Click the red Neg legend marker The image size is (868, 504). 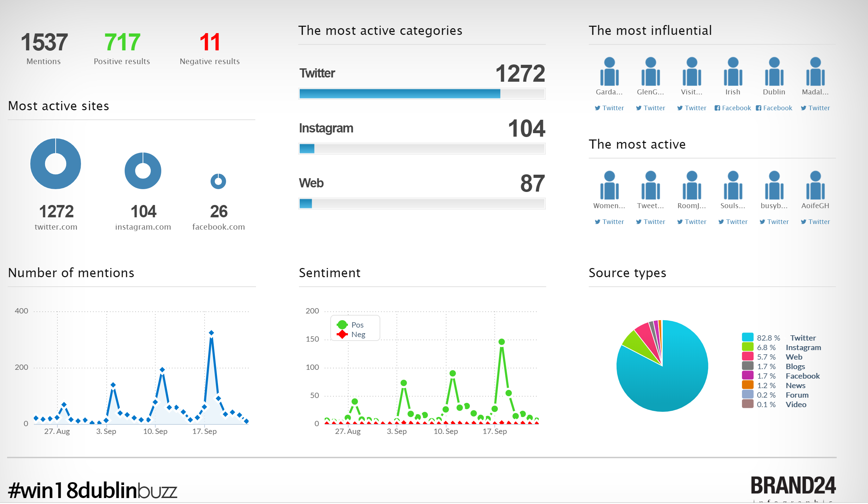pos(342,334)
